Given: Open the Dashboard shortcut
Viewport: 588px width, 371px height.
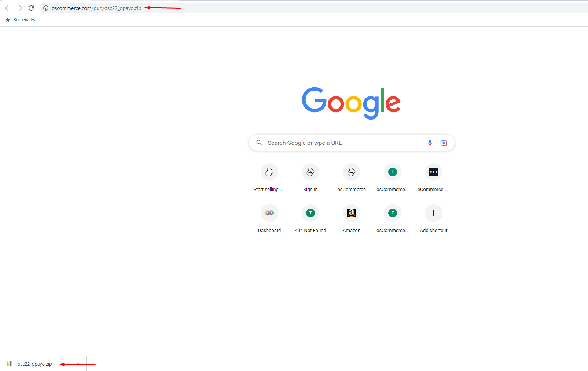Looking at the screenshot, I should 269,219.
